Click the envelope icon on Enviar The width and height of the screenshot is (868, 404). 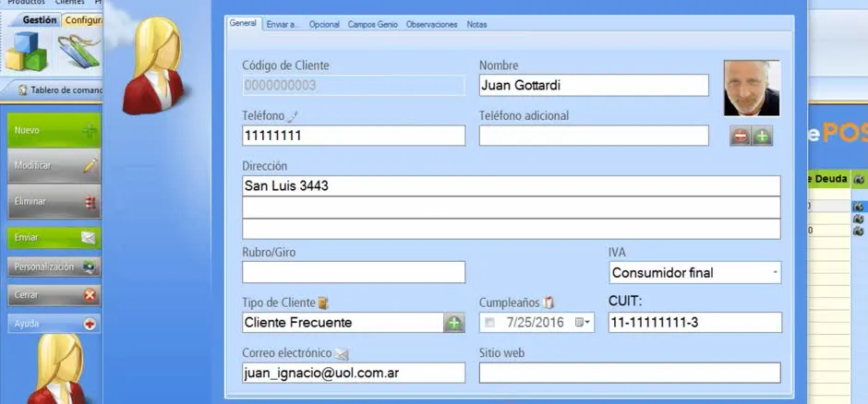pos(89,238)
